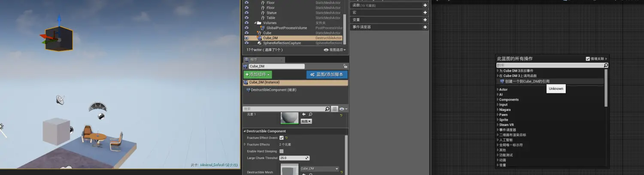Image resolution: width=644 pixels, height=175 pixels.
Task: Expand the 人工智能 category
Action: coord(498,140)
